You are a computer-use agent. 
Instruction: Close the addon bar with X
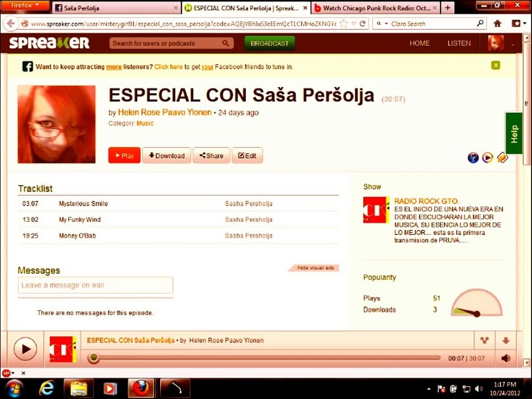23,373
